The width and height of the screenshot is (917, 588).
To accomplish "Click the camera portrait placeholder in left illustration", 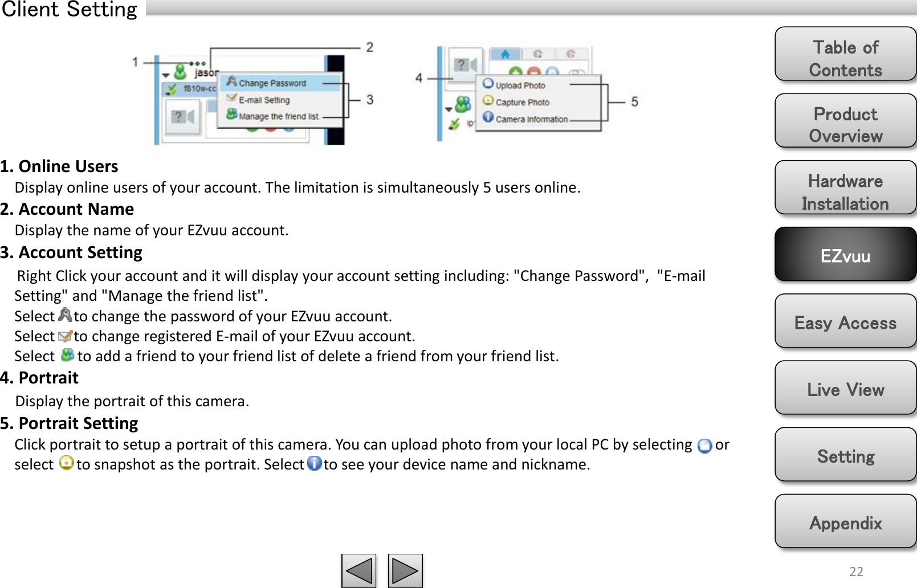I will click(x=183, y=117).
